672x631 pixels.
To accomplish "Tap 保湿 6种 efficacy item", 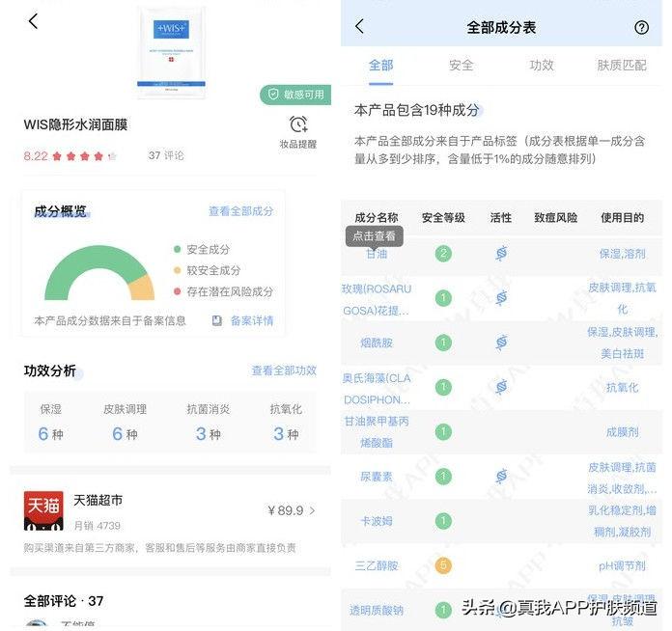I will (x=51, y=422).
